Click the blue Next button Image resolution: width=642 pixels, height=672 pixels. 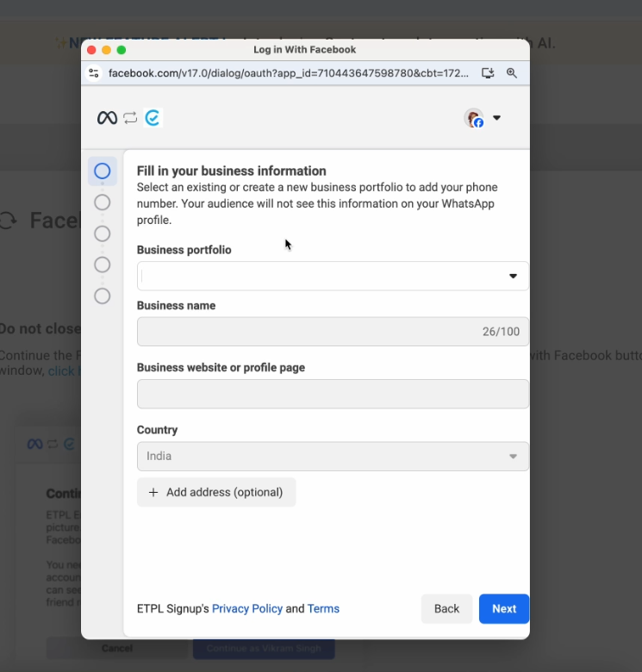504,608
